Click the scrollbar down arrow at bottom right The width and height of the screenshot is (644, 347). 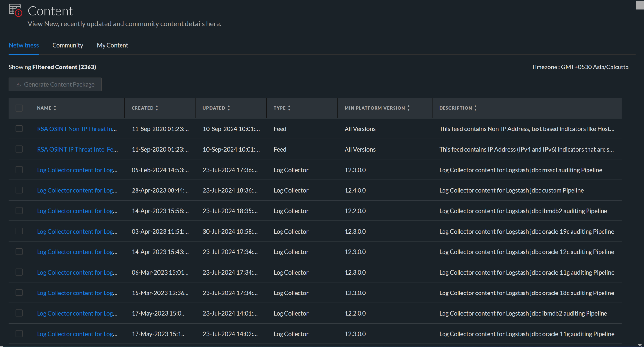click(640, 345)
